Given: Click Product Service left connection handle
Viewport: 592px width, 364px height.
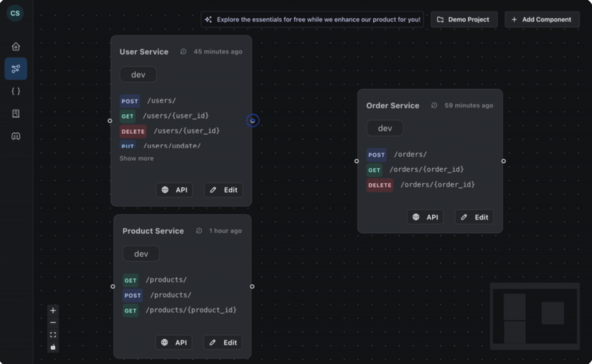Looking at the screenshot, I should [113, 286].
